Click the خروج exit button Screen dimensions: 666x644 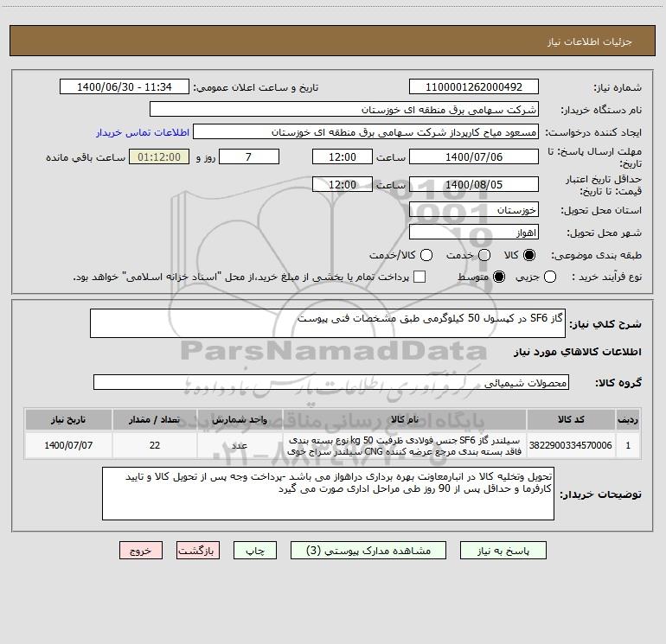[x=141, y=550]
